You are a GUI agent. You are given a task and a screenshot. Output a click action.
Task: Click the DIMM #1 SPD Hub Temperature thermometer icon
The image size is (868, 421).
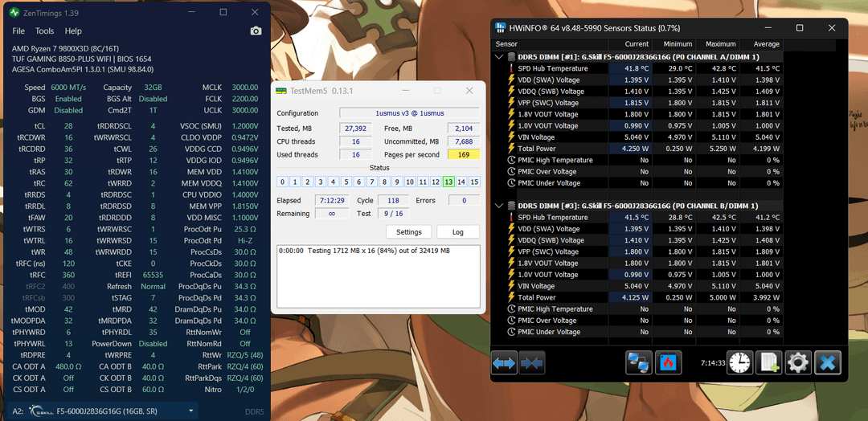pos(511,68)
